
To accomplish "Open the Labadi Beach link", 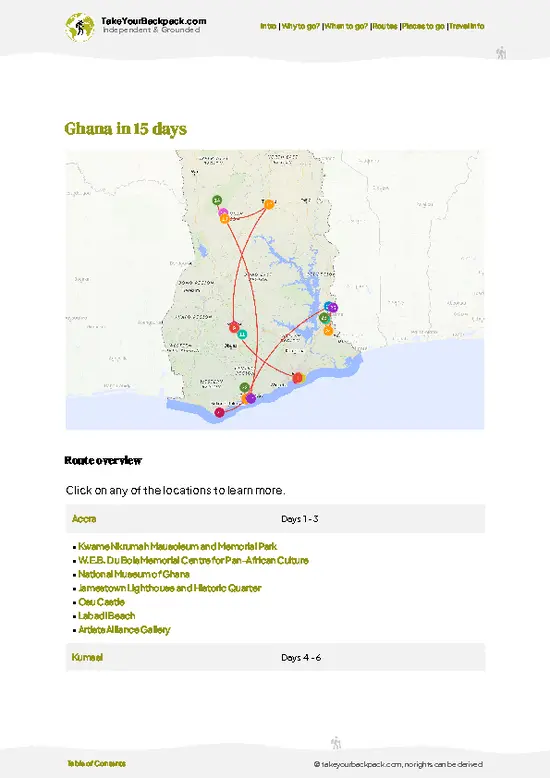I will click(106, 616).
